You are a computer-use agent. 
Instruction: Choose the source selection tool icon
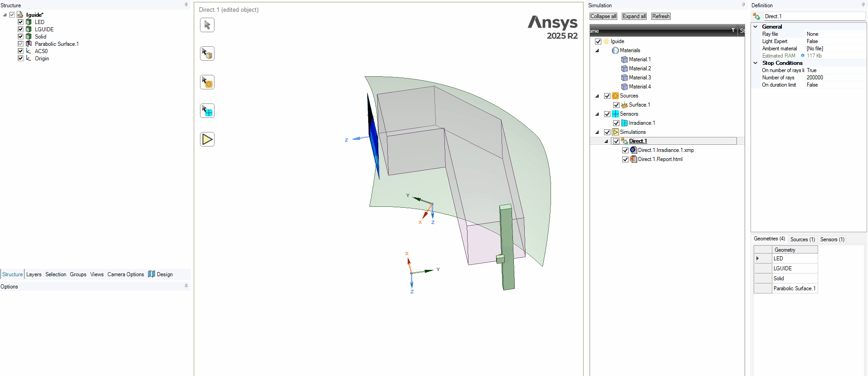207,82
